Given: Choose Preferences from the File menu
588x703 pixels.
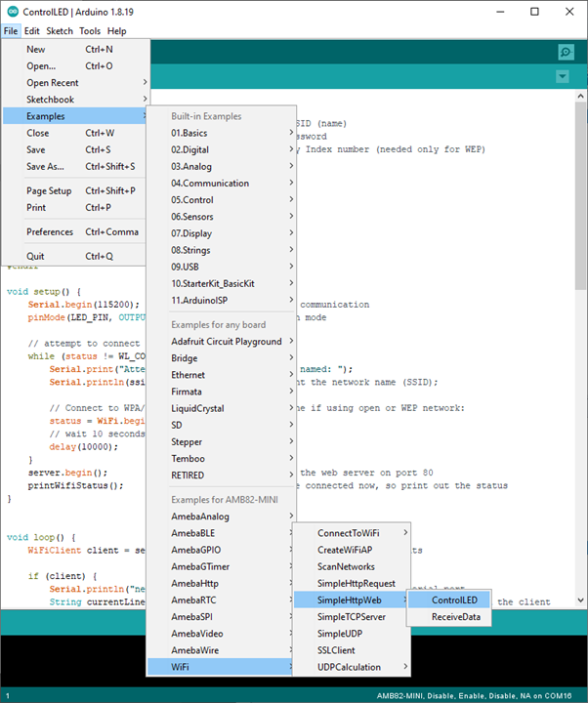Looking at the screenshot, I should pos(50,232).
